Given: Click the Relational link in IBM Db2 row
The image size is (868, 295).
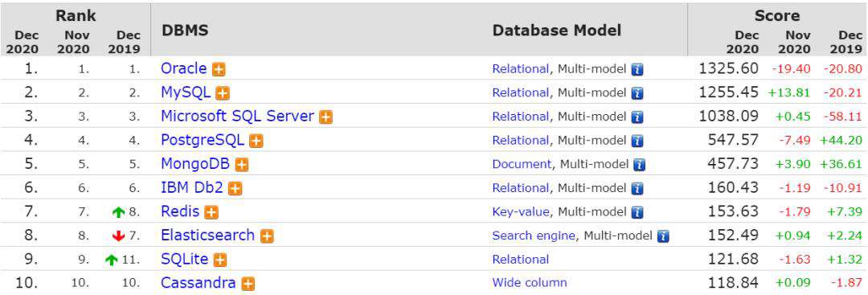Looking at the screenshot, I should [520, 188].
